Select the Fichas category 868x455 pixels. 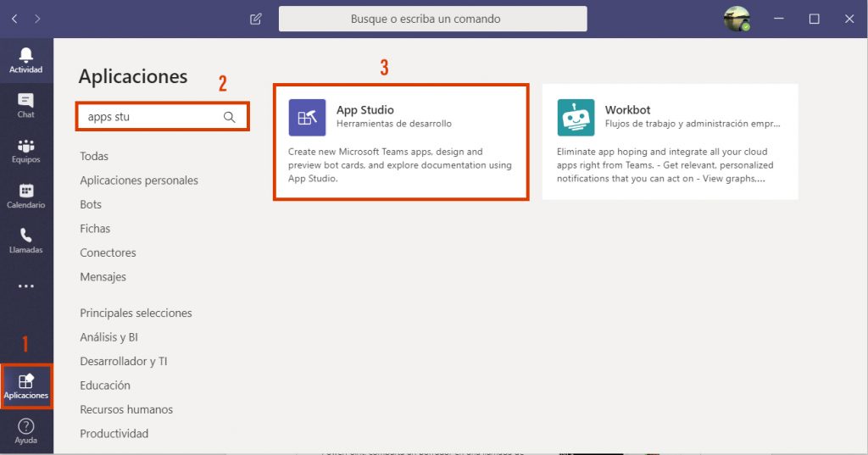(95, 229)
